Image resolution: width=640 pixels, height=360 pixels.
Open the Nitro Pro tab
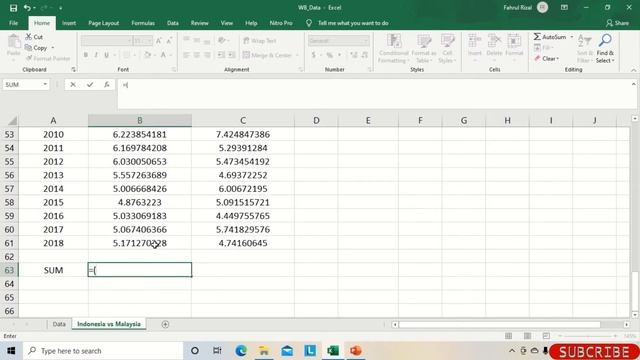[281, 23]
